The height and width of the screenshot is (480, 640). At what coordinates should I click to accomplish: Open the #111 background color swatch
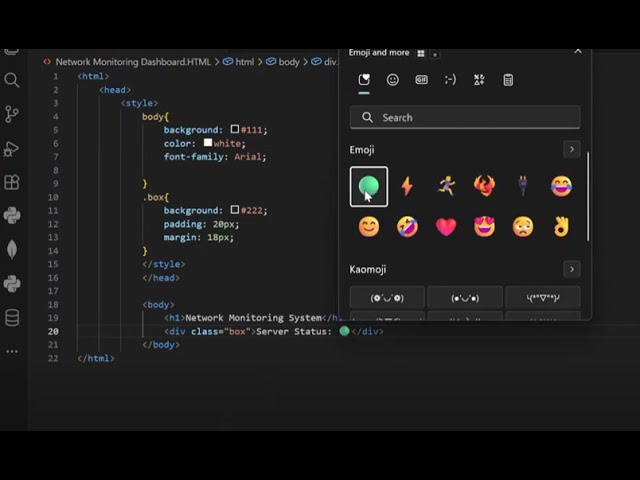click(x=235, y=129)
